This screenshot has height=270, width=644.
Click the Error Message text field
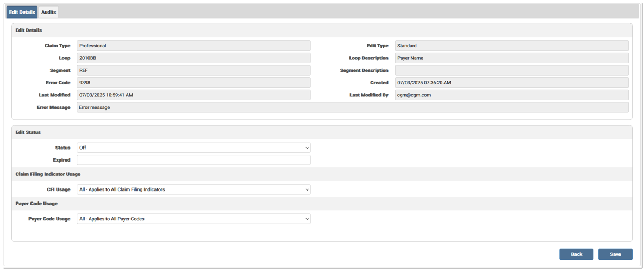point(352,107)
